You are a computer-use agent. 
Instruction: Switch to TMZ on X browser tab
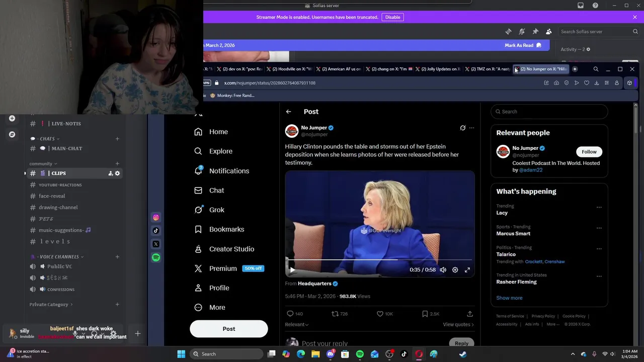point(488,69)
